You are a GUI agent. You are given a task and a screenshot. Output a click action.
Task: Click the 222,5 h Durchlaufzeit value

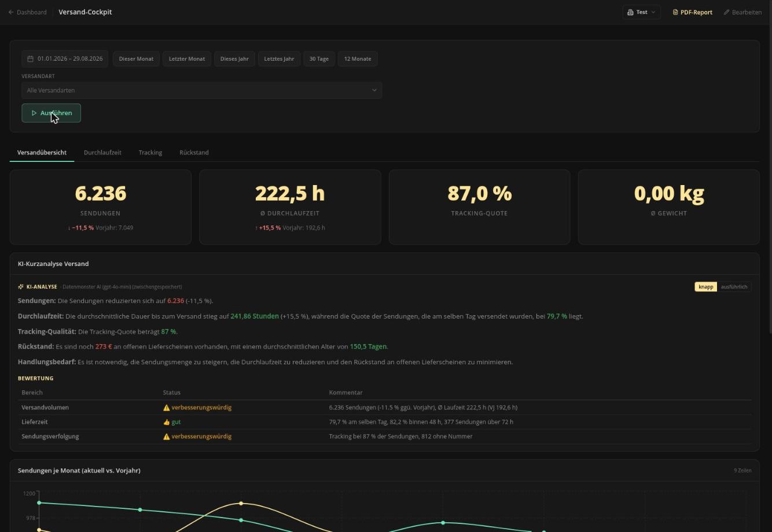click(x=290, y=193)
